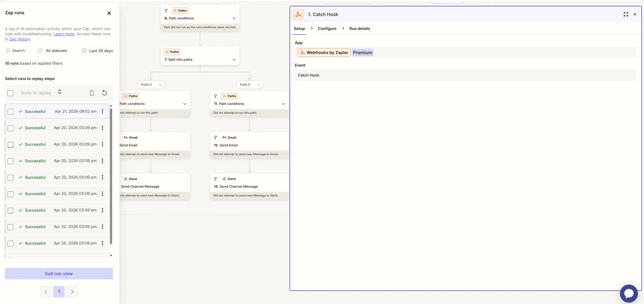Click the replay runs circular arrow icon

[x=105, y=93]
